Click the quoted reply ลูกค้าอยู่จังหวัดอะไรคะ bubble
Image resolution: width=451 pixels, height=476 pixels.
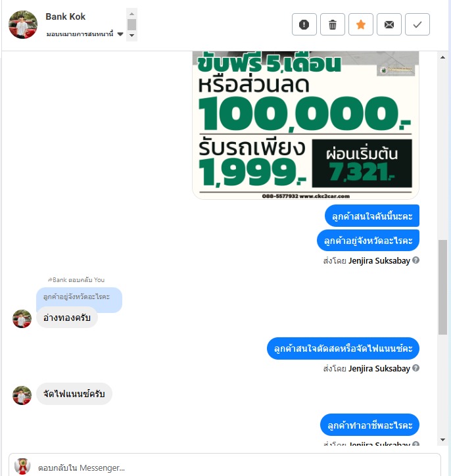point(79,297)
